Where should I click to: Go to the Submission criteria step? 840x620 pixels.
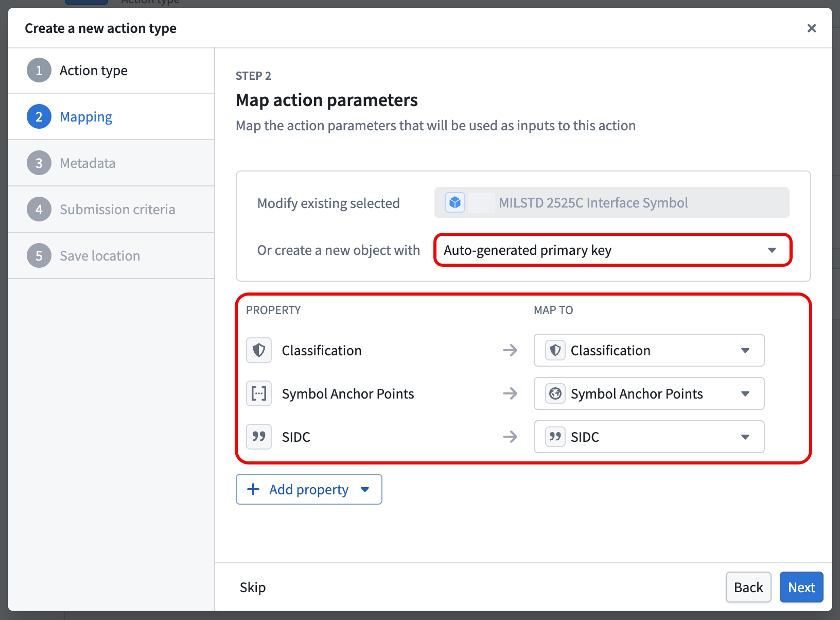[x=111, y=210]
